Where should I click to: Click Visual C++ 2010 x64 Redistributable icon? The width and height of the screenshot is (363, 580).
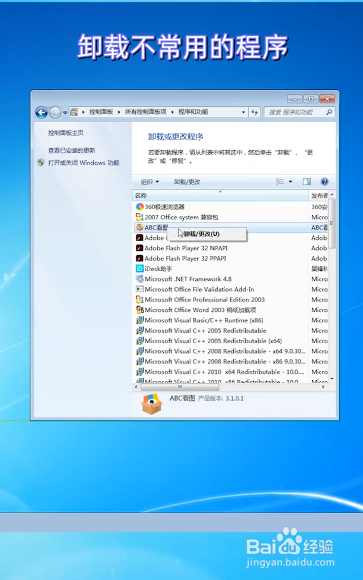(x=140, y=372)
